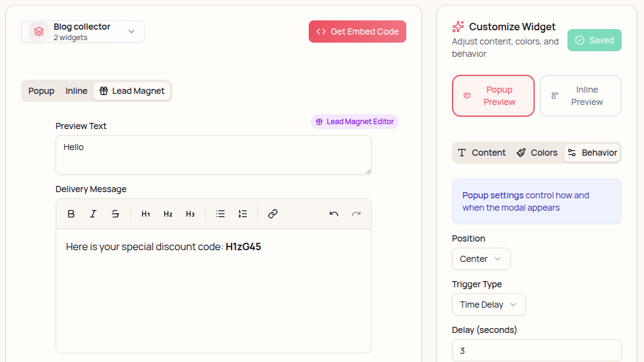Select the Heading 1 style
This screenshot has height=362, width=644.
[146, 213]
